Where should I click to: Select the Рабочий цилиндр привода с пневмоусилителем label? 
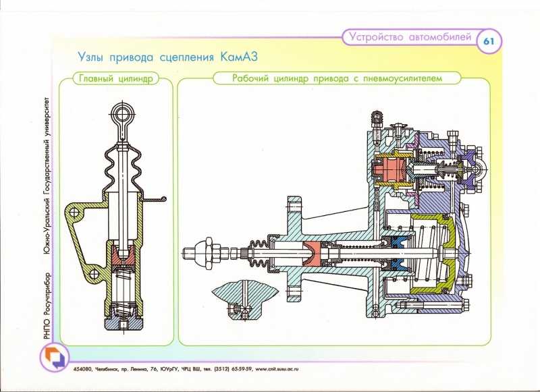(x=337, y=78)
